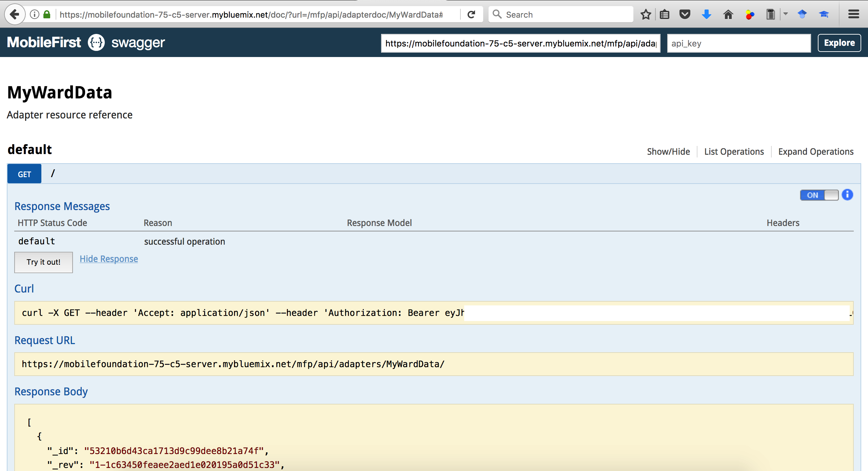
Task: Save page to Pocket icon
Action: coord(685,14)
